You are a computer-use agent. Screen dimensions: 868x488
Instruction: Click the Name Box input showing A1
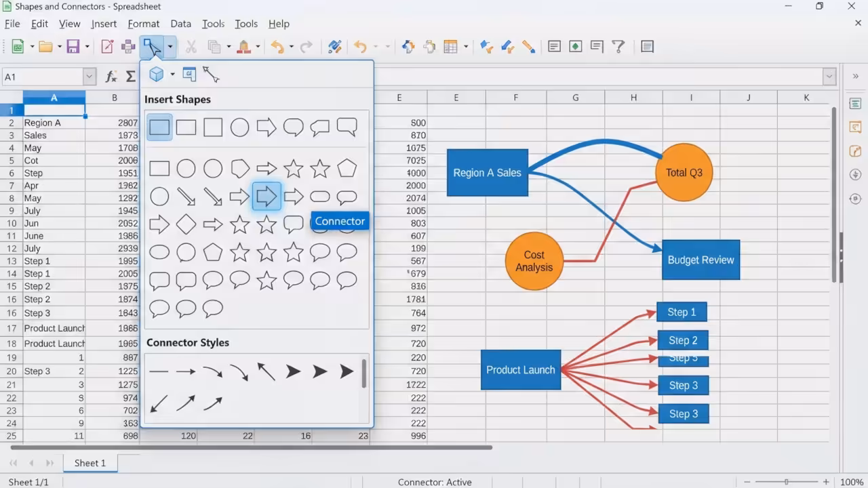pyautogui.click(x=43, y=77)
